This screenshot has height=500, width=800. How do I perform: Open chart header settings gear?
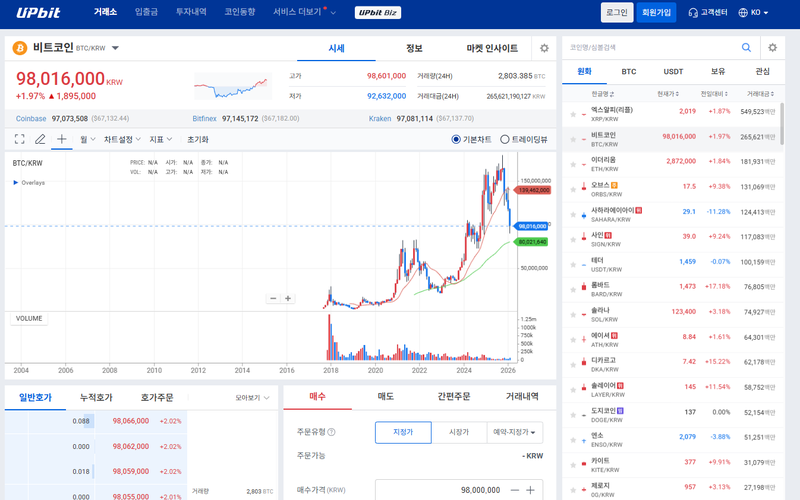pos(544,48)
